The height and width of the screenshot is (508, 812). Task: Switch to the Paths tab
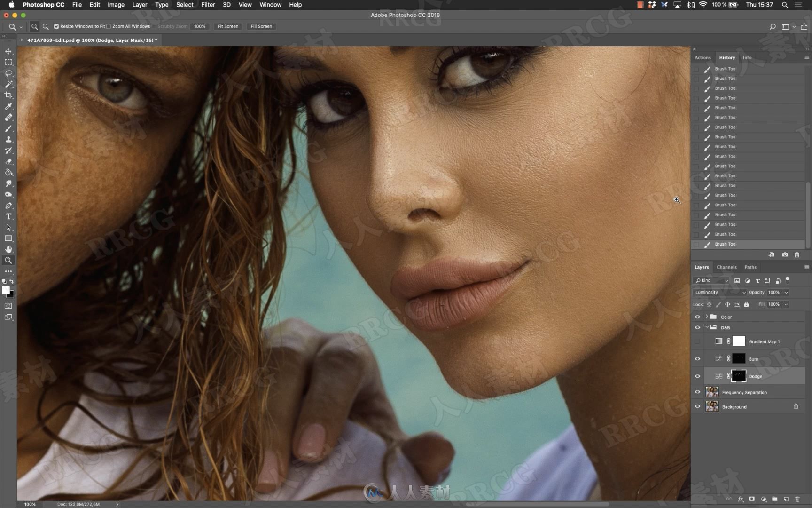click(750, 267)
